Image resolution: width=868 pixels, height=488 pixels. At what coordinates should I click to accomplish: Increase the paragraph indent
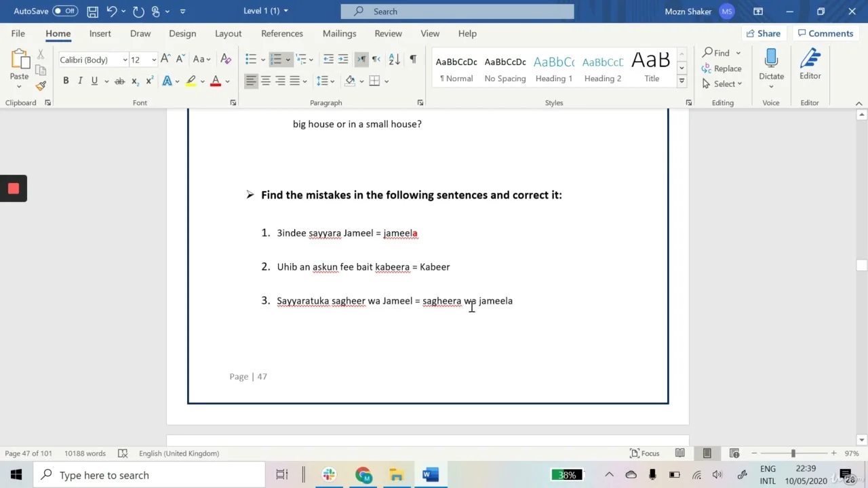tap(343, 60)
